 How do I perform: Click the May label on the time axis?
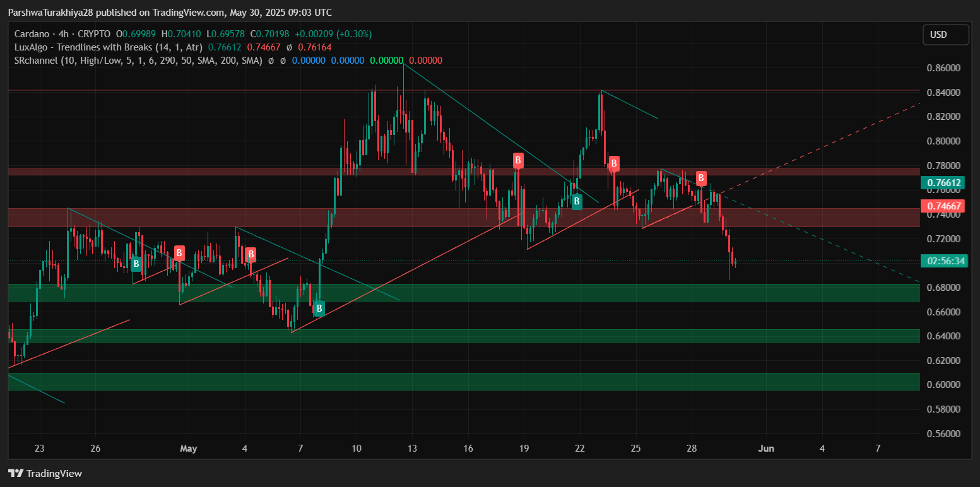189,449
